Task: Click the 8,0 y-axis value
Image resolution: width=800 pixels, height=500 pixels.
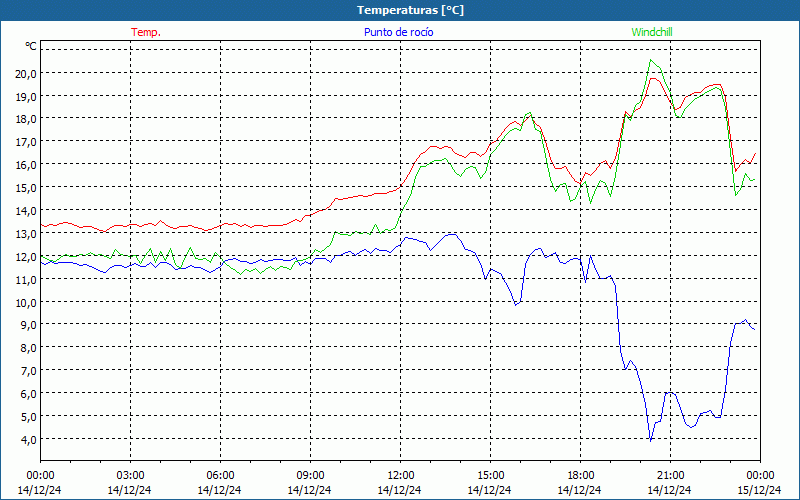Action: (x=28, y=348)
